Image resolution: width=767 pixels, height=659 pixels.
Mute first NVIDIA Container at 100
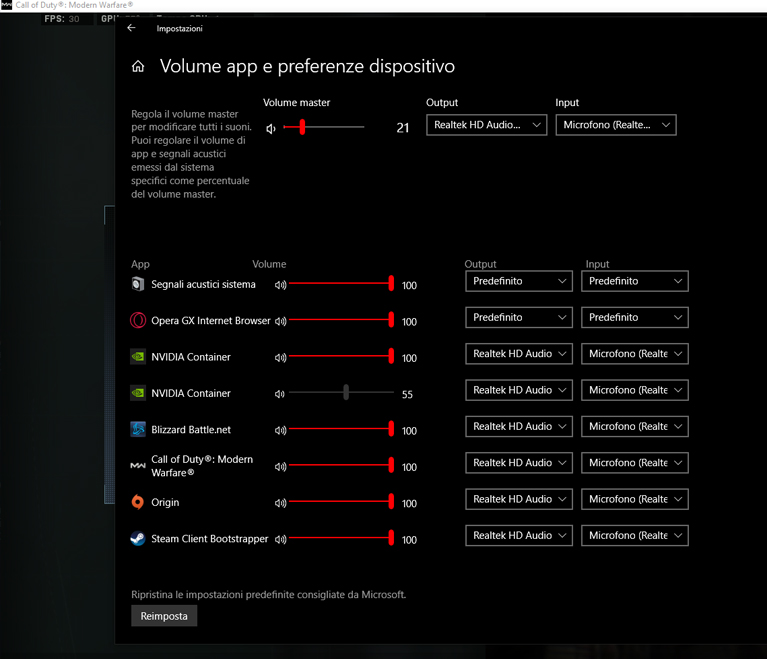point(280,358)
